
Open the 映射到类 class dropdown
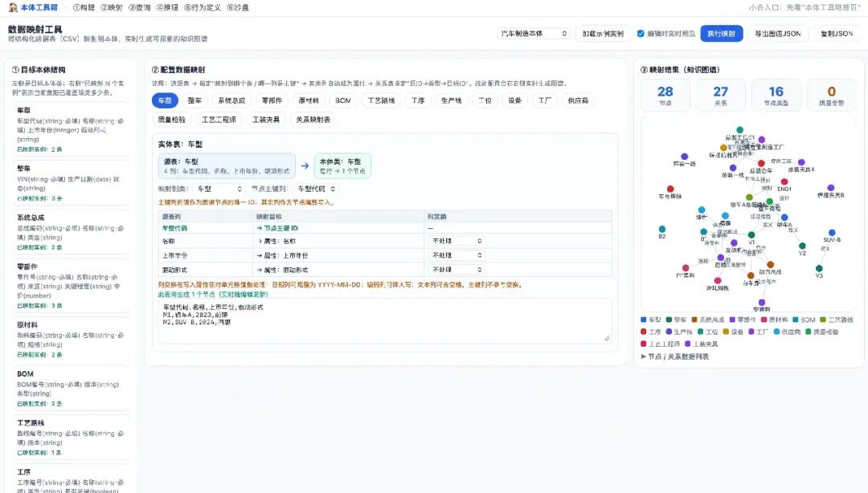[x=219, y=189]
